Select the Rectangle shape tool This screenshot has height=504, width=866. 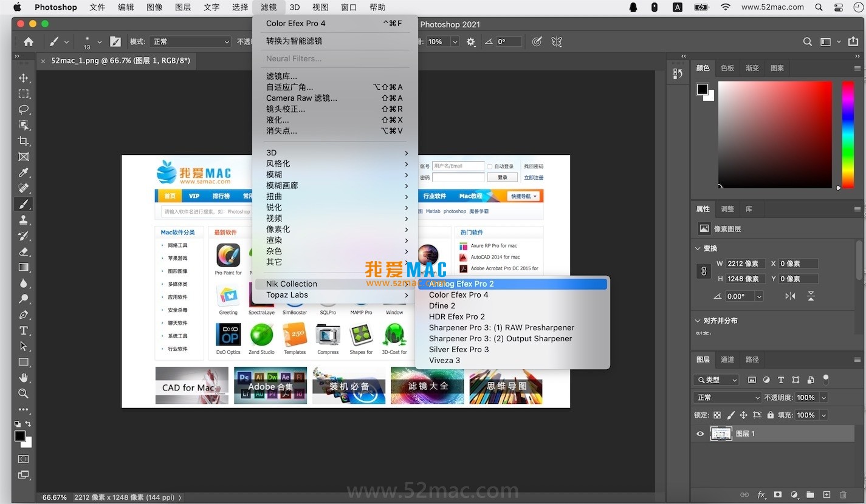click(x=24, y=362)
